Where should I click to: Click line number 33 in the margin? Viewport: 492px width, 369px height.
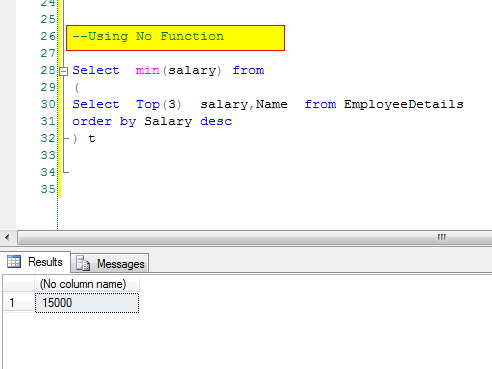tap(48, 155)
